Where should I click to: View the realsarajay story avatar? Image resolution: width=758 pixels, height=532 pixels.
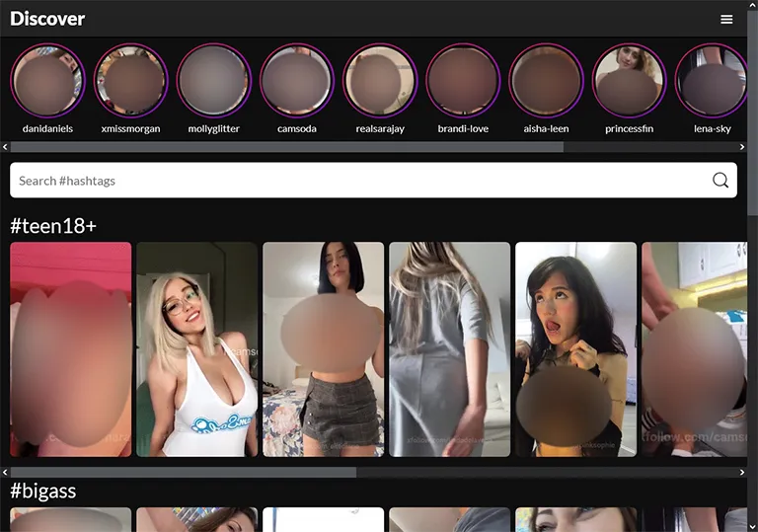(380, 81)
